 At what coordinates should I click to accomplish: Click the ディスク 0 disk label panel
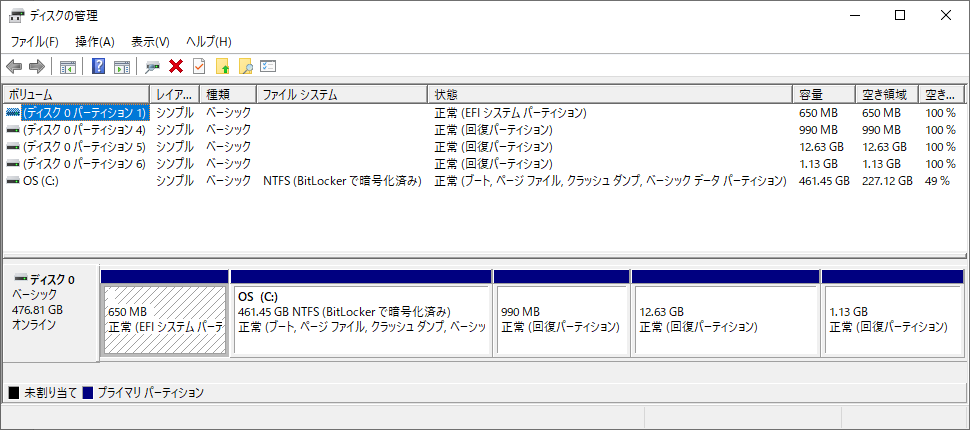[51, 313]
